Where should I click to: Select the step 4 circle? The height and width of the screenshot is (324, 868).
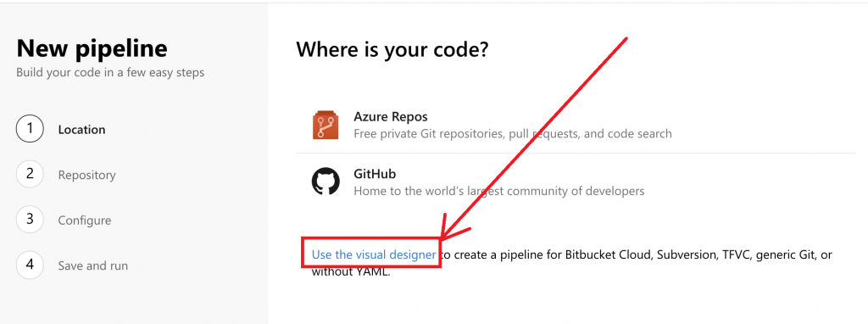tap(30, 265)
